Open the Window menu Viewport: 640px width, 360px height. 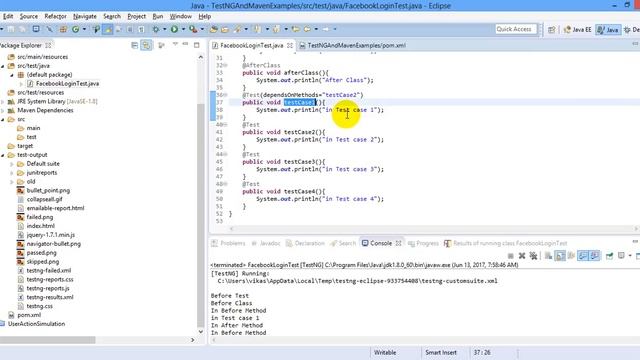point(180,16)
